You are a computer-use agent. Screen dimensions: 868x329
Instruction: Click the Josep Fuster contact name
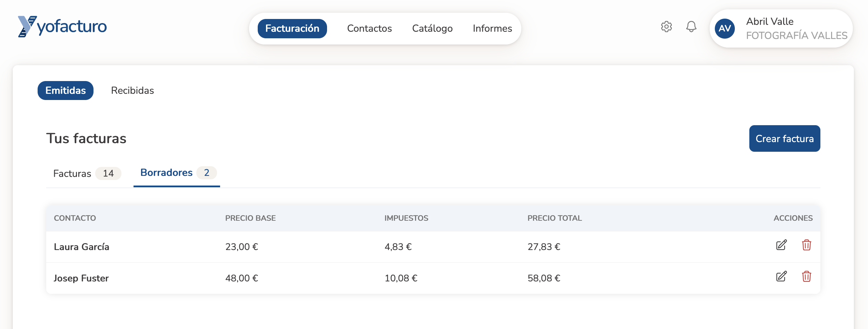point(81,278)
